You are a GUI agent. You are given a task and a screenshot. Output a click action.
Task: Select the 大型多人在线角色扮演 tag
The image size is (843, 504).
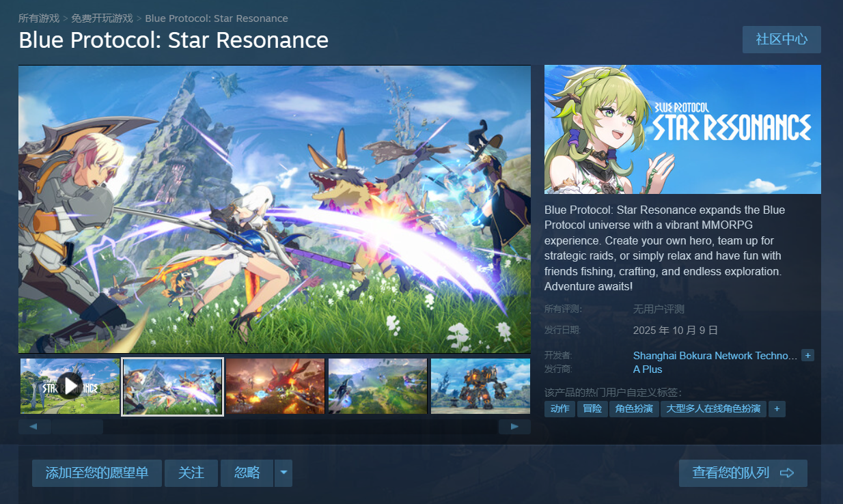(x=713, y=409)
